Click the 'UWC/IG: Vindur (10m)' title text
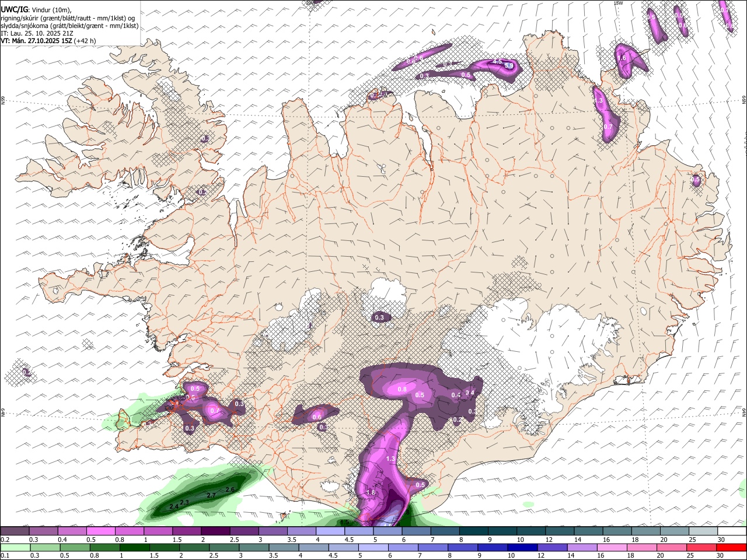This screenshot has width=747, height=560. pos(36,9)
